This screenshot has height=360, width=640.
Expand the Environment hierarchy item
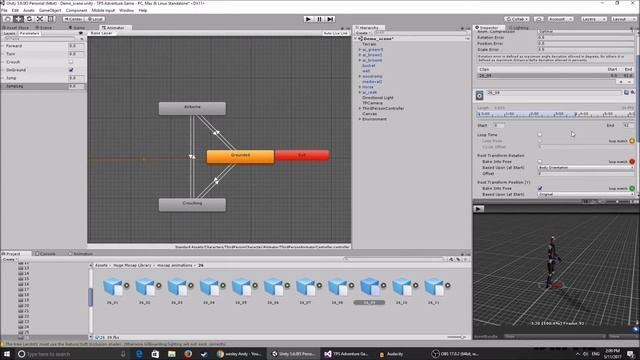pos(360,119)
